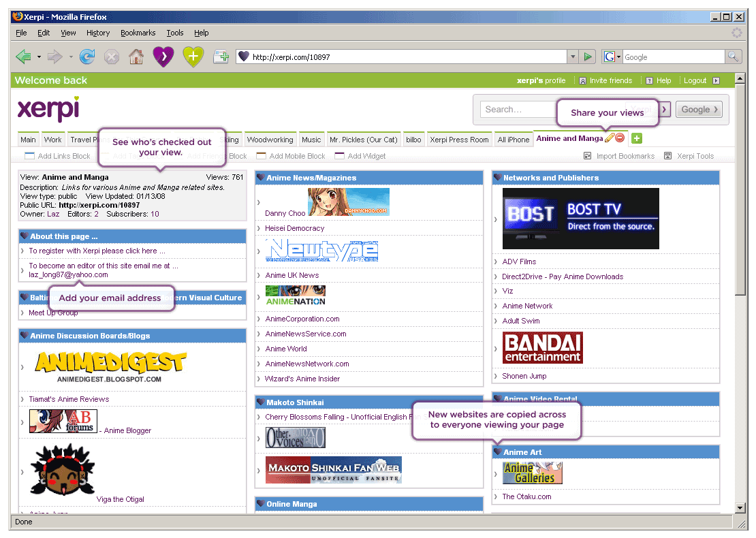Viewport: 756px width, 538px height.
Task: Open the Makoto Shinkai Fan Web banner
Action: pyautogui.click(x=334, y=470)
